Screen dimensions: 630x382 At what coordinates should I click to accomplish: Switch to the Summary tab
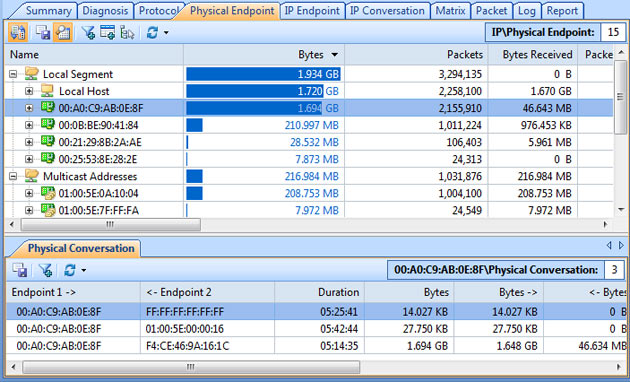click(48, 11)
